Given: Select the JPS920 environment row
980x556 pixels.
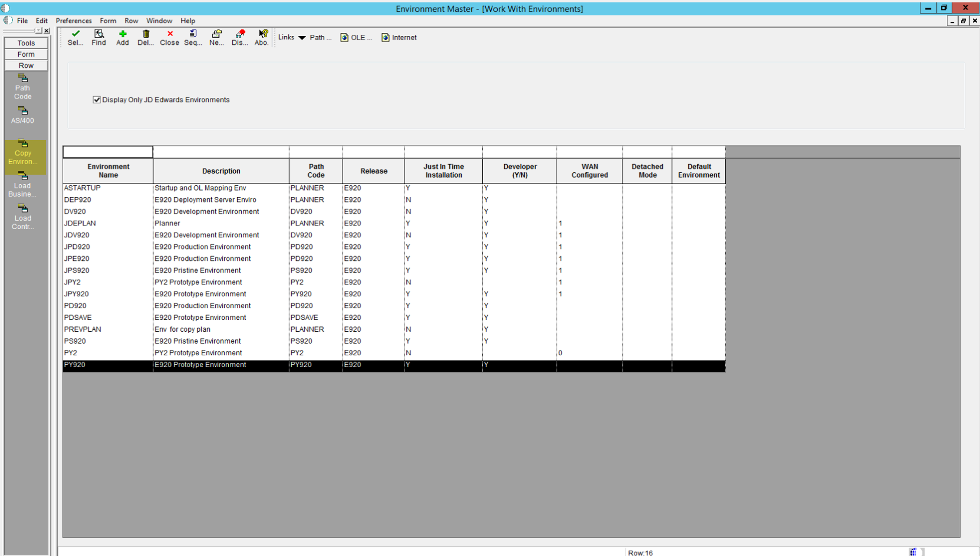Looking at the screenshot, I should (394, 271).
